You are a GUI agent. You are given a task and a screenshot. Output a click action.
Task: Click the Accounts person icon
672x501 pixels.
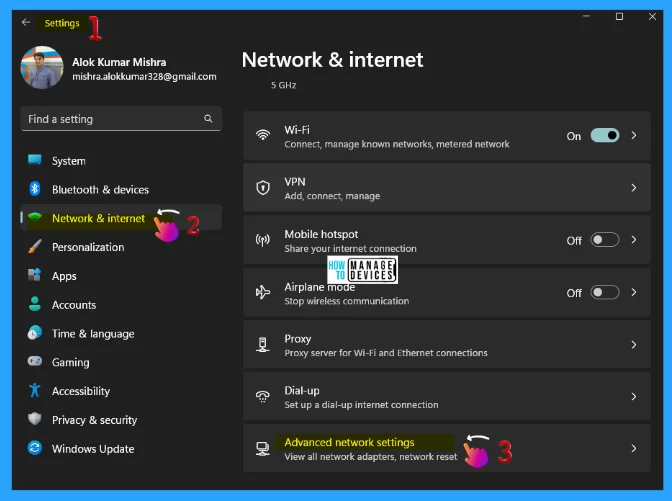(35, 304)
